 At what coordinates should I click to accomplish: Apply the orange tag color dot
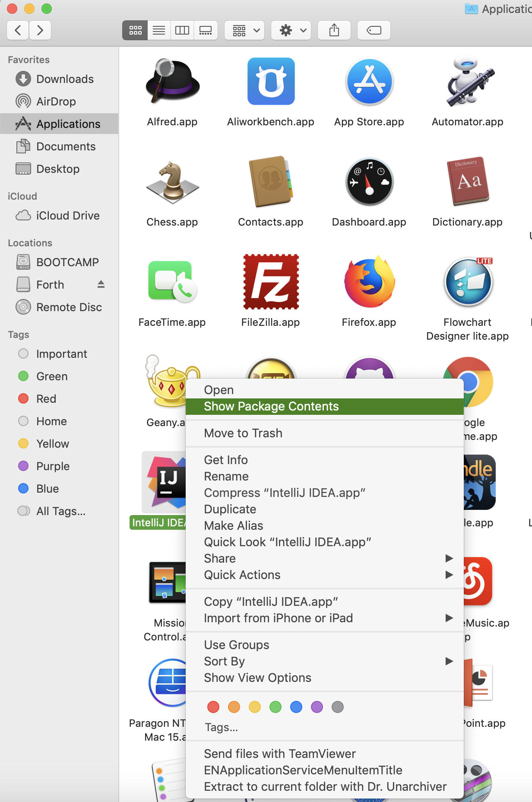tap(234, 707)
